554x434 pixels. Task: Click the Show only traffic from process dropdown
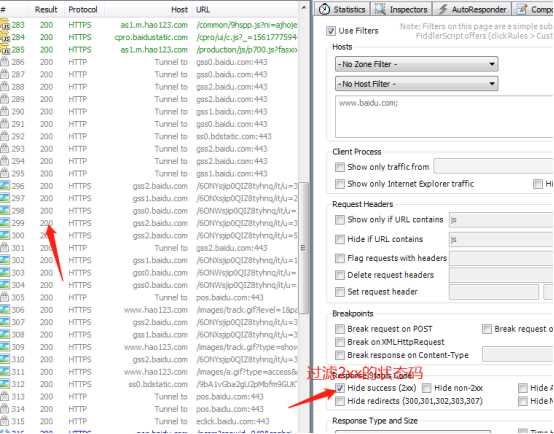pos(494,166)
